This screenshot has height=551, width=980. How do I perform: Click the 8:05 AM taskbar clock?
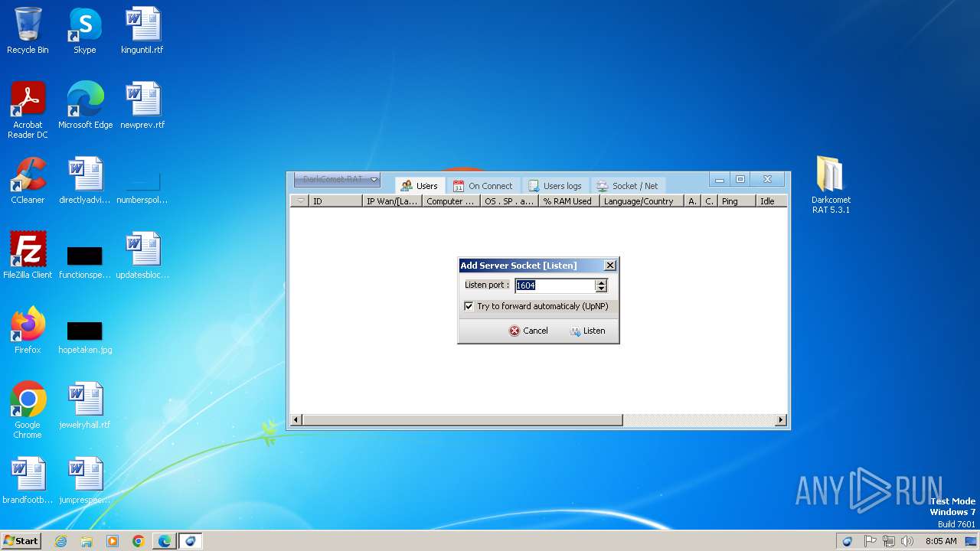pyautogui.click(x=941, y=541)
